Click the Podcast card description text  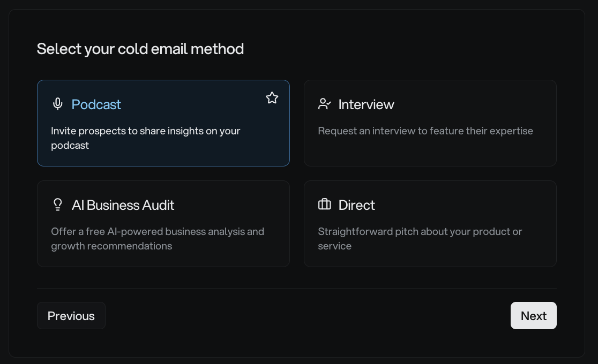[145, 138]
